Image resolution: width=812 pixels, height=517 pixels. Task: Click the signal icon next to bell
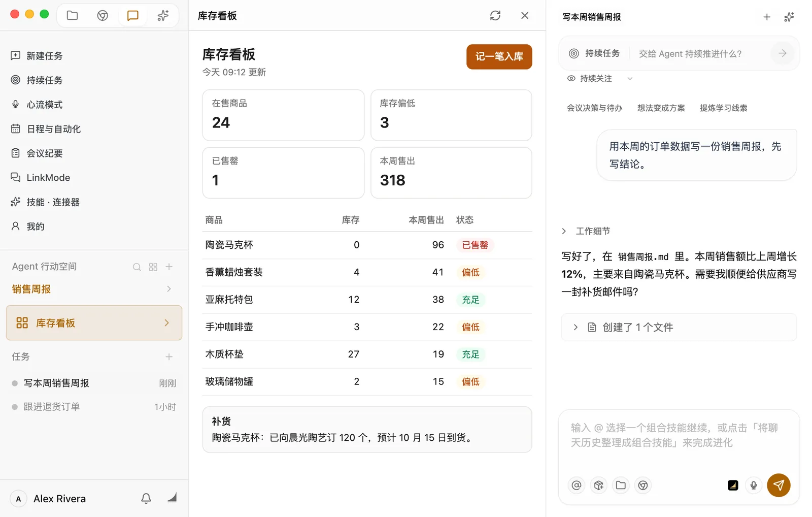coord(172,498)
